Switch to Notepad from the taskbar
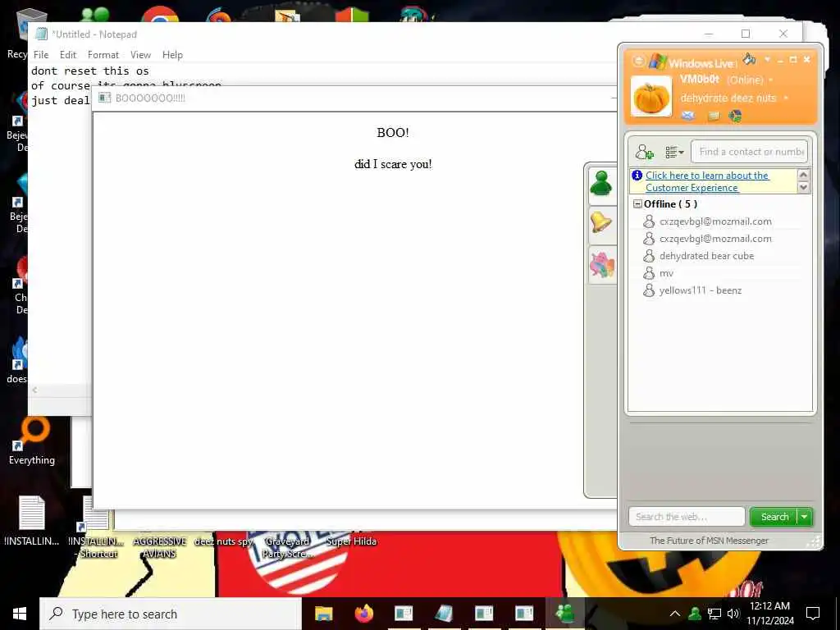 click(x=444, y=614)
